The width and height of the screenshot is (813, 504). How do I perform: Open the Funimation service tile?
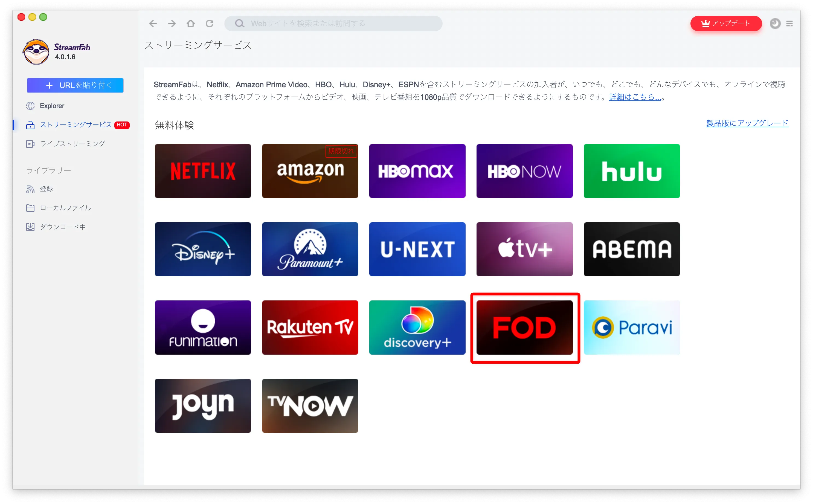[x=203, y=327]
